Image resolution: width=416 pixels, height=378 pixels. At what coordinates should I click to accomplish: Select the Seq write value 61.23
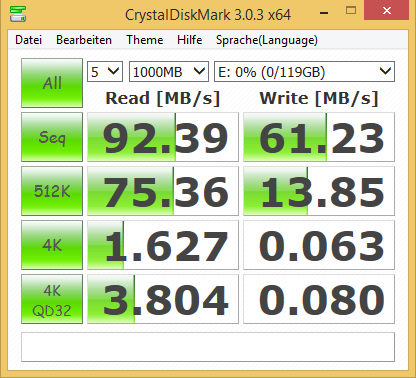[x=319, y=137]
